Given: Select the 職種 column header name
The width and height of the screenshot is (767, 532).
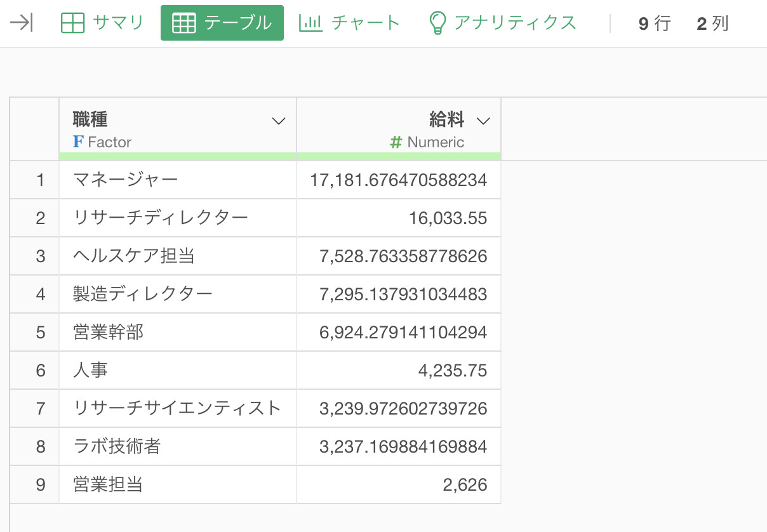Looking at the screenshot, I should coord(90,119).
